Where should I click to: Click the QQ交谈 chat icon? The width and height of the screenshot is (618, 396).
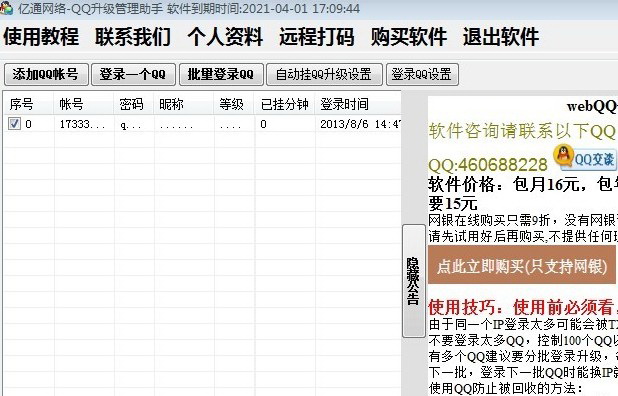[585, 158]
